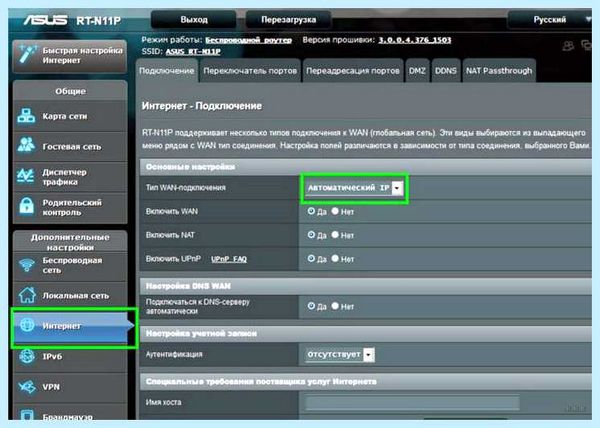
Task: Select the Интернет globe icon
Action: (x=27, y=325)
